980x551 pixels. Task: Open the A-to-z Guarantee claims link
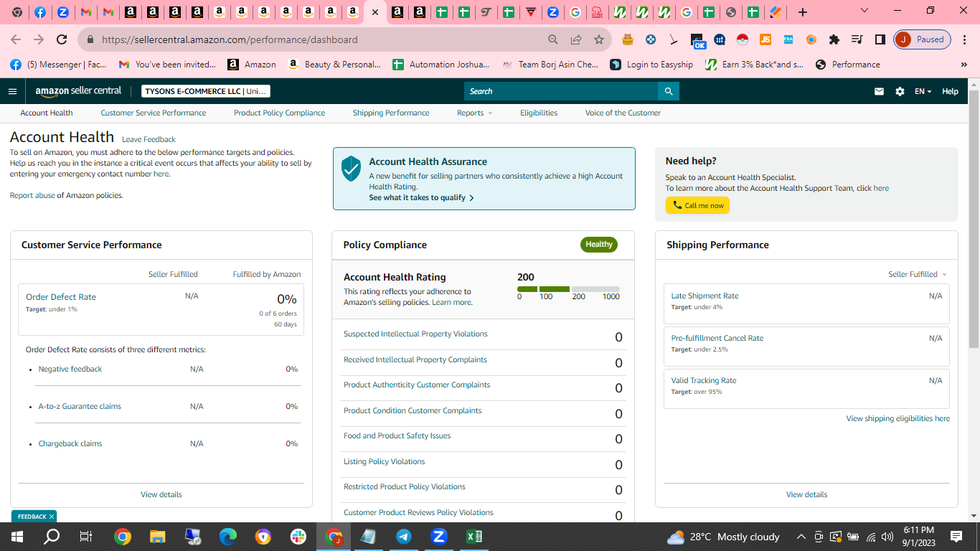point(80,406)
